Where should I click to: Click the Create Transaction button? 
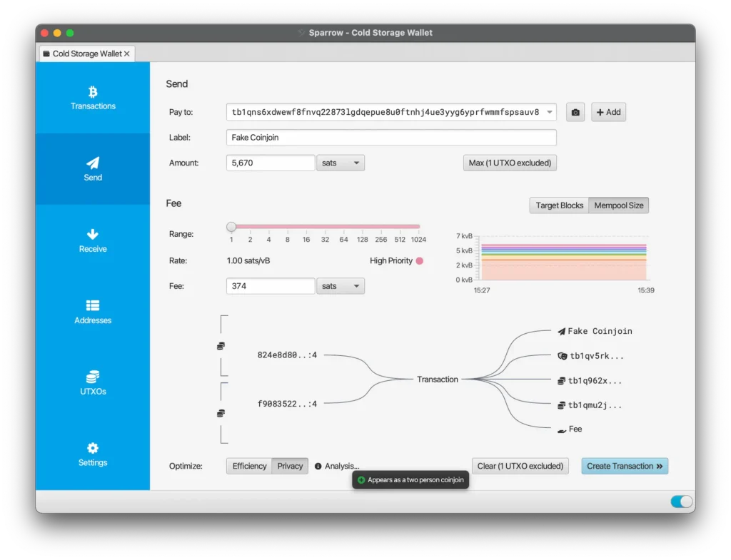click(624, 466)
